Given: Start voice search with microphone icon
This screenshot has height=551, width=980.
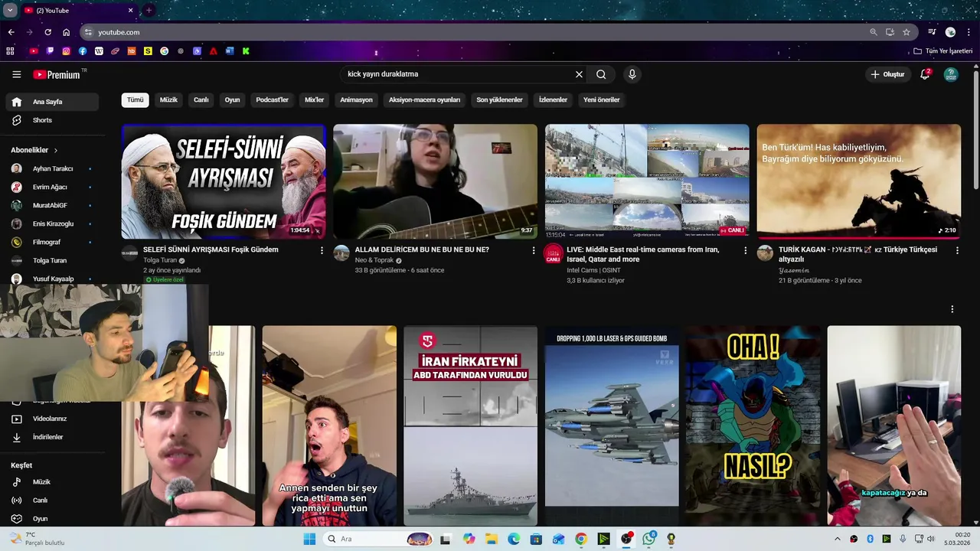Looking at the screenshot, I should tap(632, 74).
